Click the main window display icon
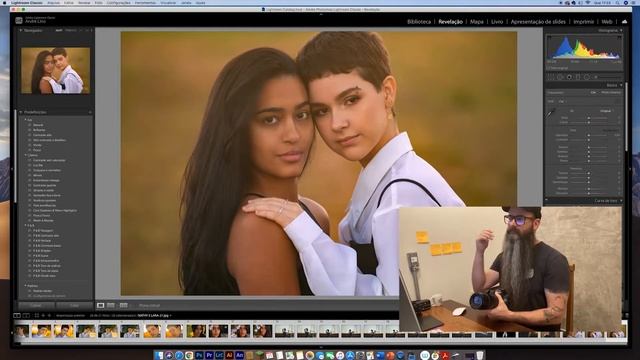 pyautogui.click(x=17, y=315)
